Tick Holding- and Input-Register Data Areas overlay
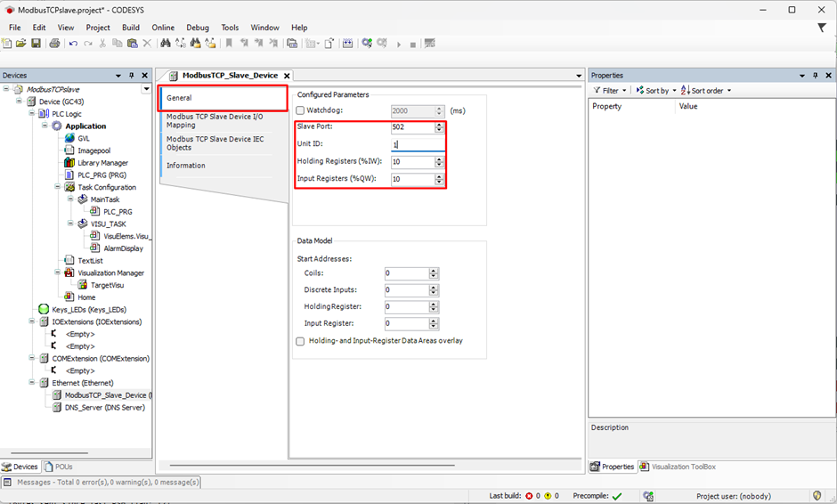837x504 pixels. [300, 341]
